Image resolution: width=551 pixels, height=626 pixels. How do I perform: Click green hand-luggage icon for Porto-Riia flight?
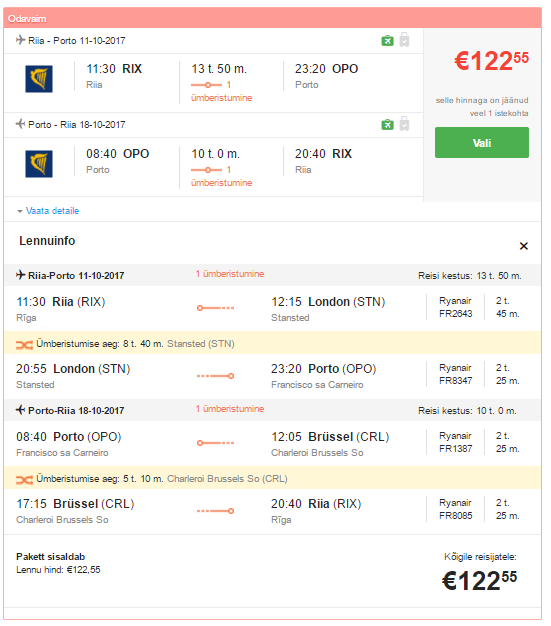point(387,125)
